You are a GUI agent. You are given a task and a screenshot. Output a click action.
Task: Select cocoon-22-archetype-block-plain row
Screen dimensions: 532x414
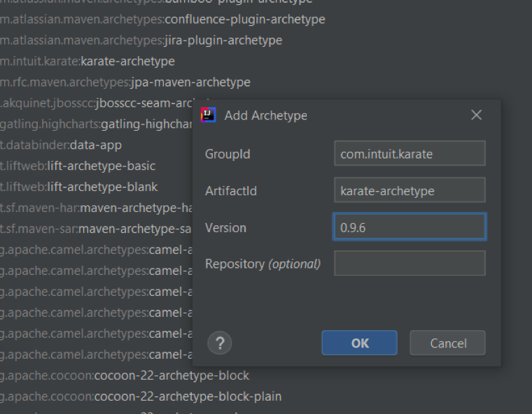click(141, 397)
